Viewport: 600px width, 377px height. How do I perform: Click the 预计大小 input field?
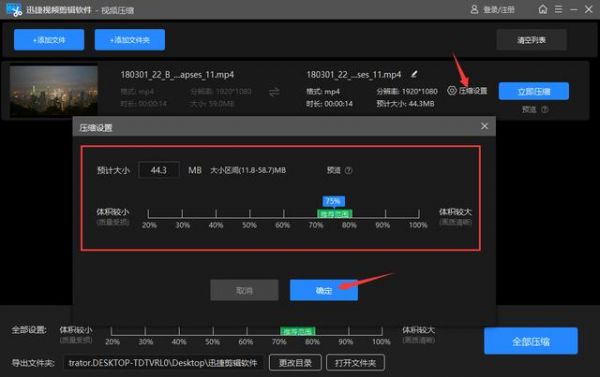pyautogui.click(x=159, y=170)
